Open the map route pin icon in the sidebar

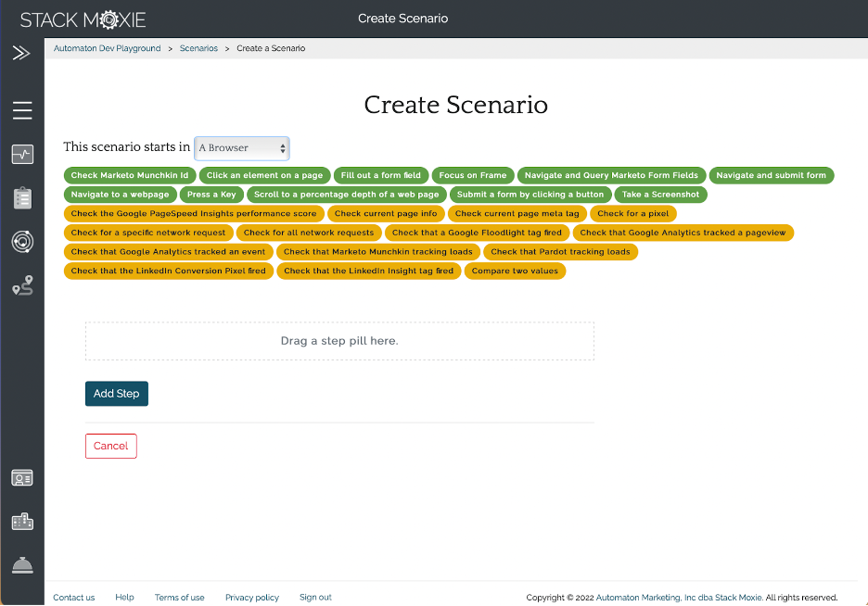tap(22, 286)
